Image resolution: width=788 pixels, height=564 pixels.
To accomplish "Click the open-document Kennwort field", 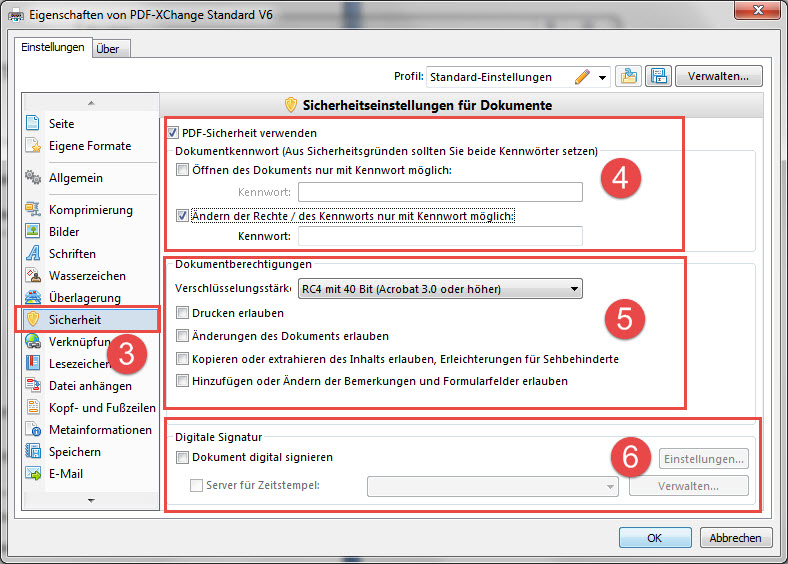I will 440,192.
